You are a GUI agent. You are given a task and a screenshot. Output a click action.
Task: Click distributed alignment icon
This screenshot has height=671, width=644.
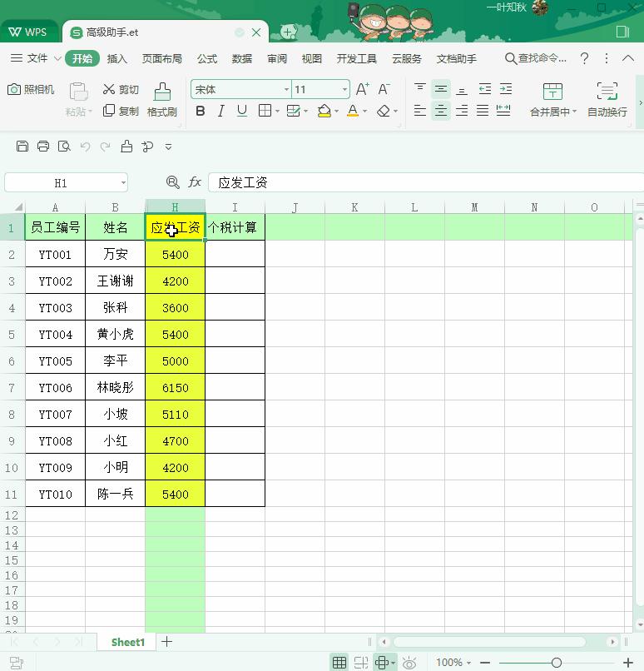[x=503, y=111]
